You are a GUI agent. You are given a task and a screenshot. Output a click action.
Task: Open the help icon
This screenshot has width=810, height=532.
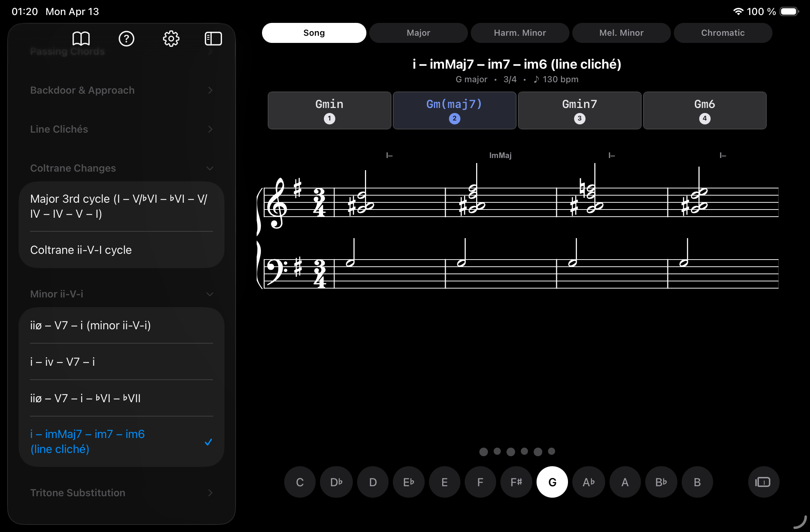[x=127, y=39]
